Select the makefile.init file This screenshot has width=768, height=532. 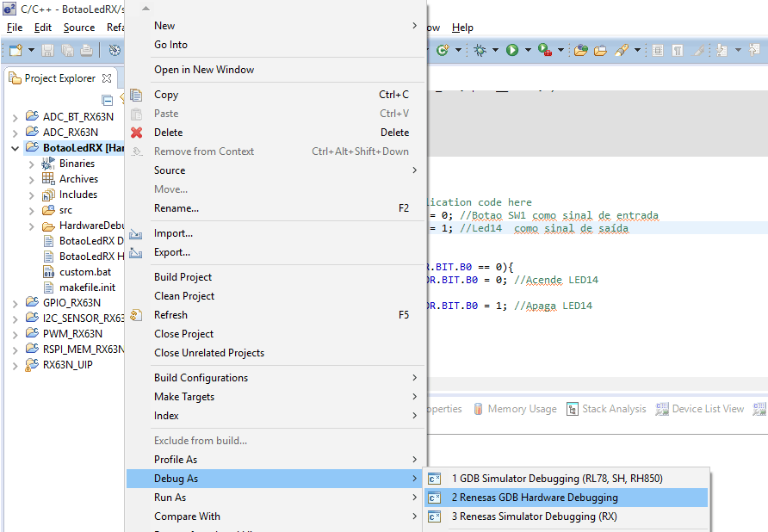tap(87, 288)
